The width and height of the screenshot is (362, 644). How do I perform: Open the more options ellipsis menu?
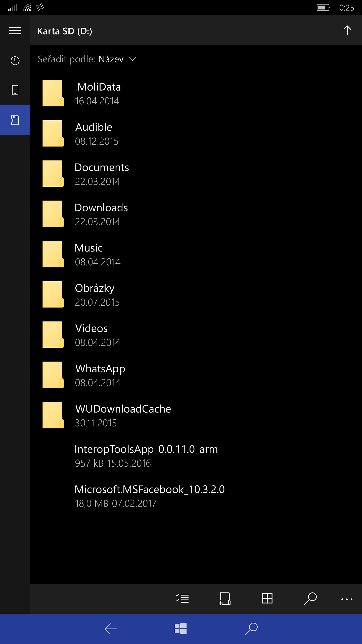[x=347, y=599]
